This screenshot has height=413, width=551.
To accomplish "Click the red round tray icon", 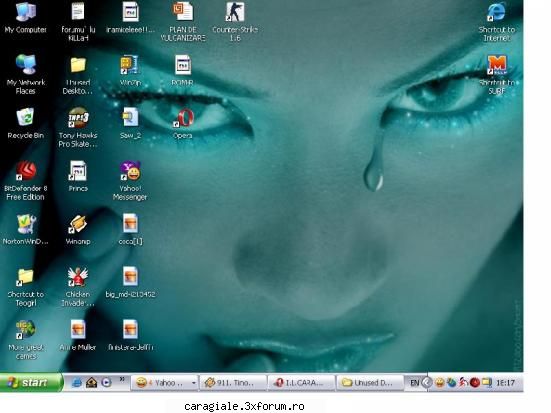I will 475,382.
